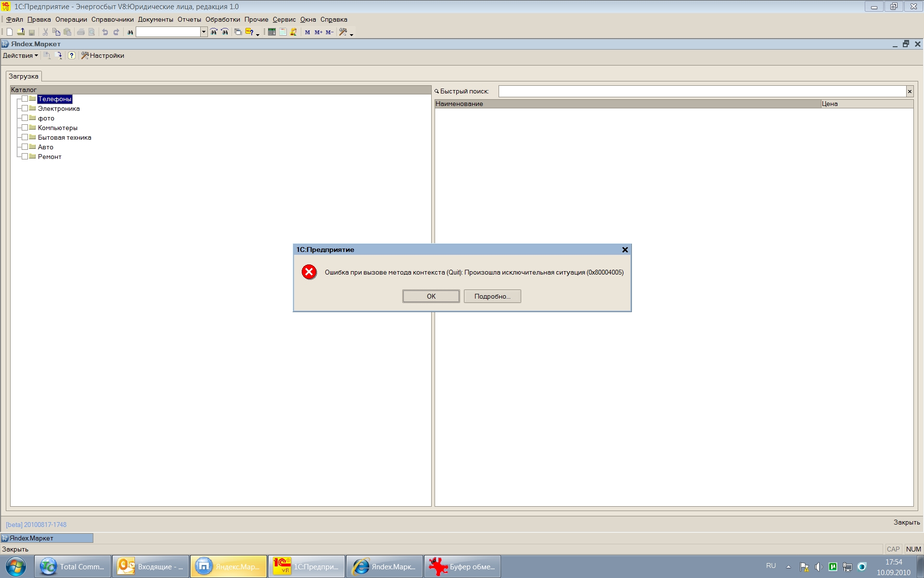The image size is (924, 578).
Task: Open the calendar icon in toolbar
Action: [x=283, y=32]
